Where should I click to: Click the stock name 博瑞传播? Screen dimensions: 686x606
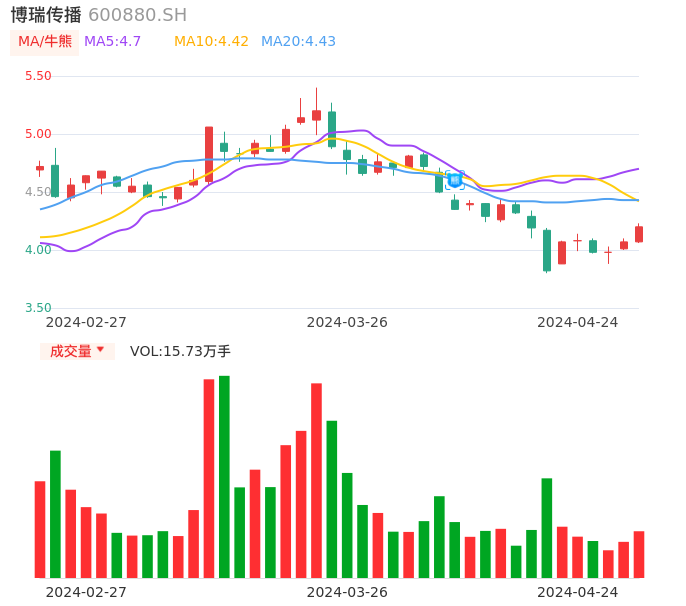(x=46, y=15)
